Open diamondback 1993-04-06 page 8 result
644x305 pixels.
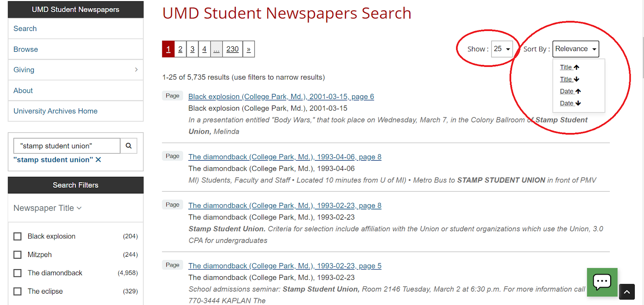point(285,157)
